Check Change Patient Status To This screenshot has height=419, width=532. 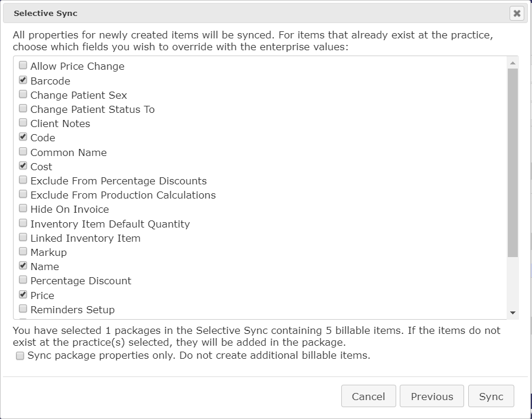tap(22, 108)
